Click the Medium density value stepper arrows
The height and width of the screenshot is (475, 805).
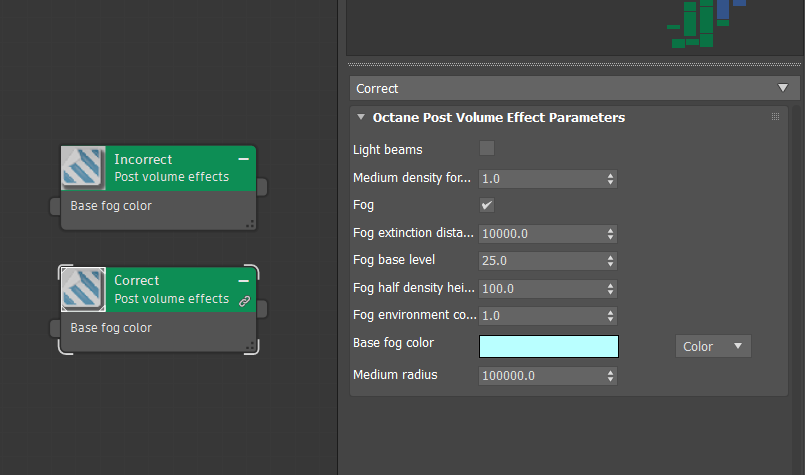click(x=610, y=179)
